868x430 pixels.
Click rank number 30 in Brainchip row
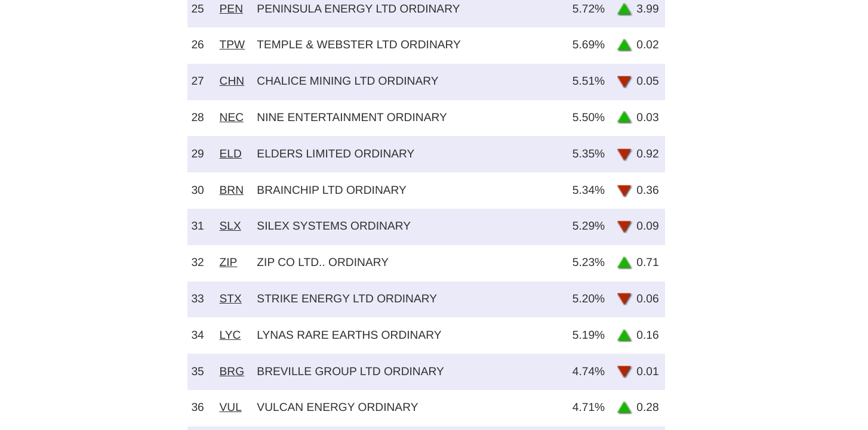[x=198, y=190]
